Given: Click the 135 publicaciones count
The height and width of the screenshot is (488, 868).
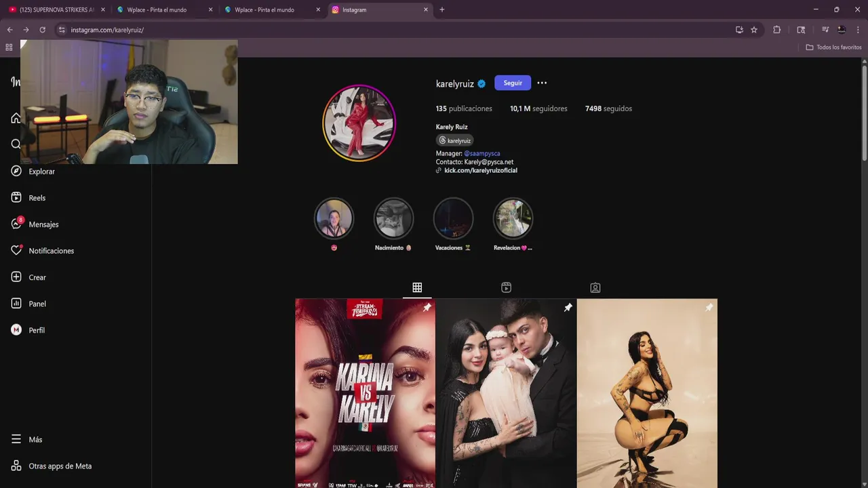Looking at the screenshot, I should 464,108.
